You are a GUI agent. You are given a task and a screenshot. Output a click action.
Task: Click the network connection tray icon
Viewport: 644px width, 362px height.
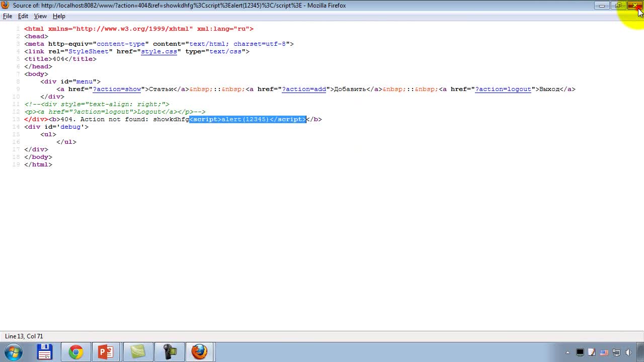[x=616, y=352]
